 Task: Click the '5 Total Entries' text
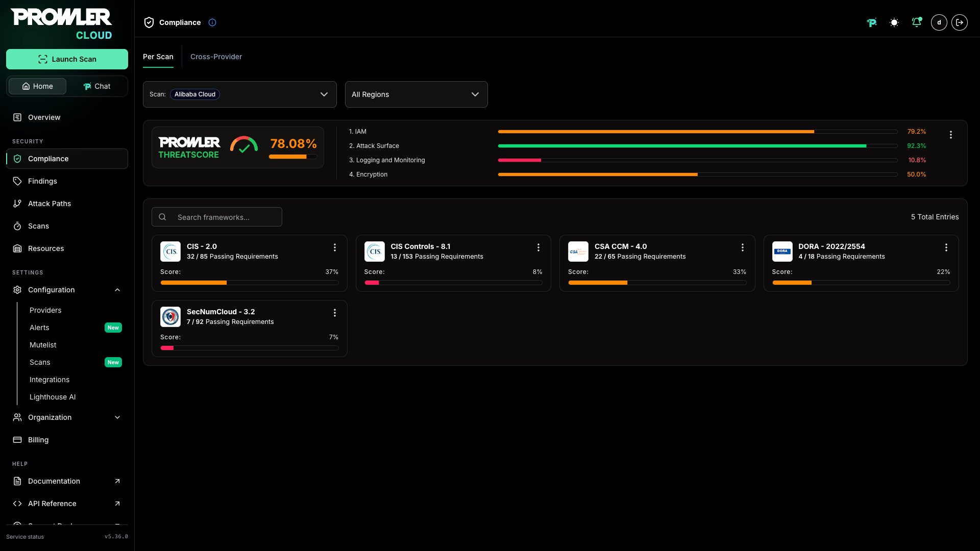(935, 217)
